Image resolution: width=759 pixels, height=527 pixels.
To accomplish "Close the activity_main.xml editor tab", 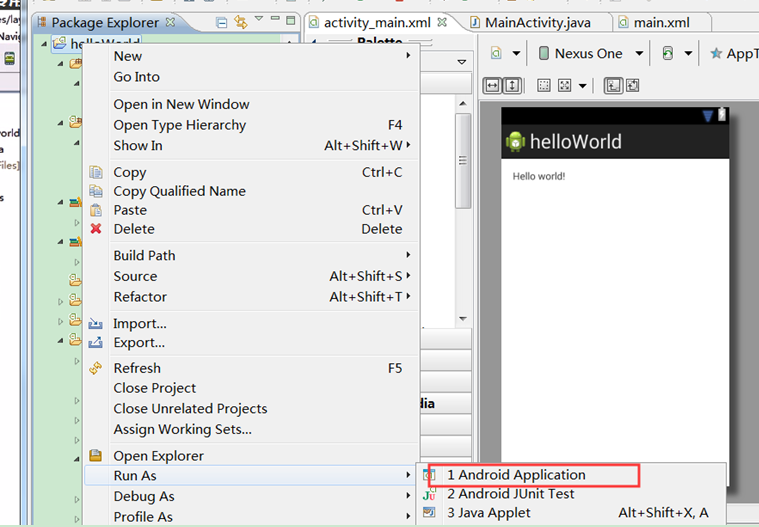I will coord(441,22).
